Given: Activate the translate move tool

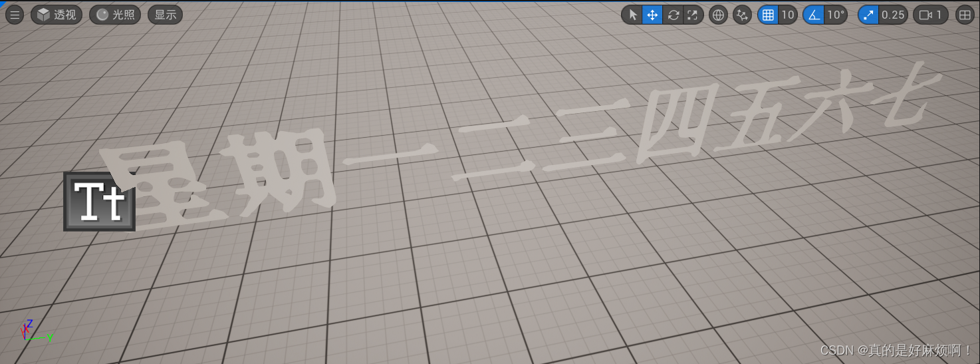Looking at the screenshot, I should coord(652,15).
